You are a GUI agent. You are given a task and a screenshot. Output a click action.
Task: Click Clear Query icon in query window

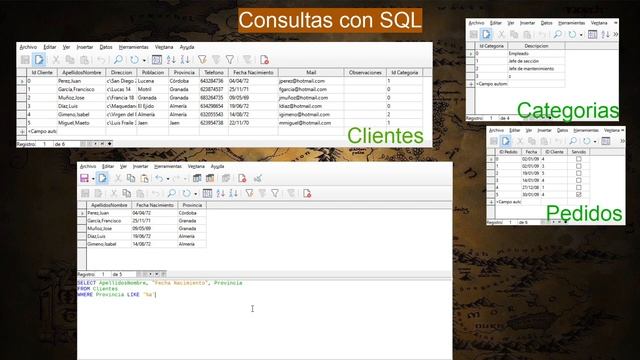pos(210,178)
